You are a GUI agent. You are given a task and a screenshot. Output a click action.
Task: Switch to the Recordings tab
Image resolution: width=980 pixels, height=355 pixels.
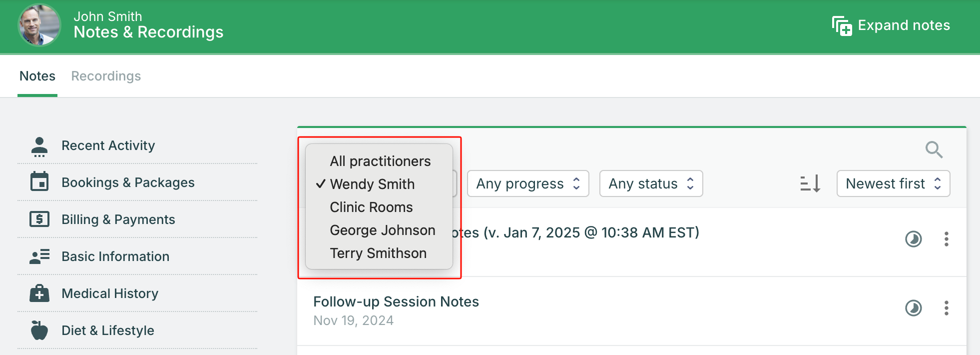coord(106,76)
